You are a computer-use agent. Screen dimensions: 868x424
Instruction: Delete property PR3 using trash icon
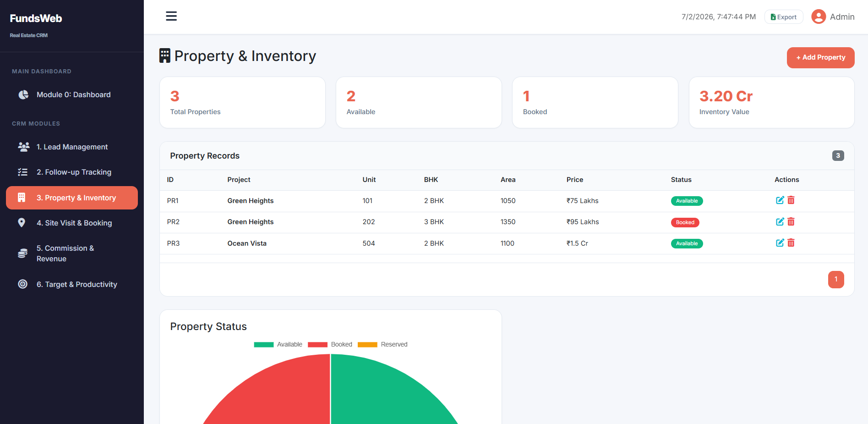click(x=791, y=243)
